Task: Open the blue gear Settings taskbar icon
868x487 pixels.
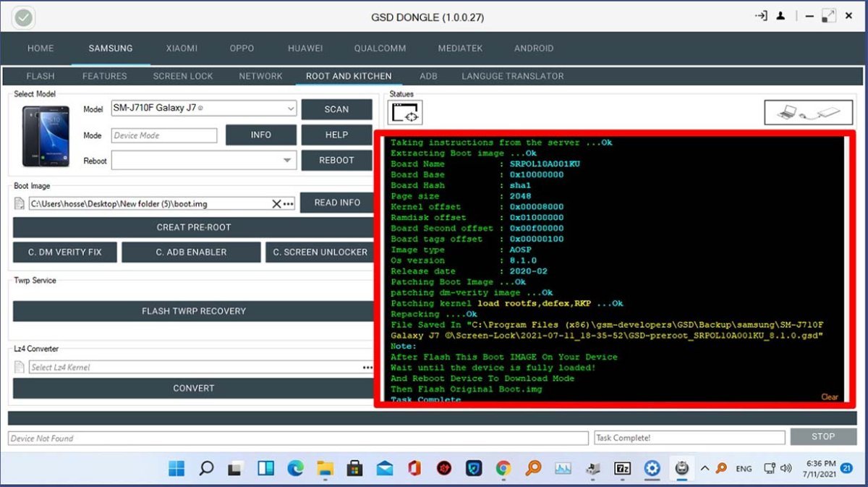Action: pos(652,468)
